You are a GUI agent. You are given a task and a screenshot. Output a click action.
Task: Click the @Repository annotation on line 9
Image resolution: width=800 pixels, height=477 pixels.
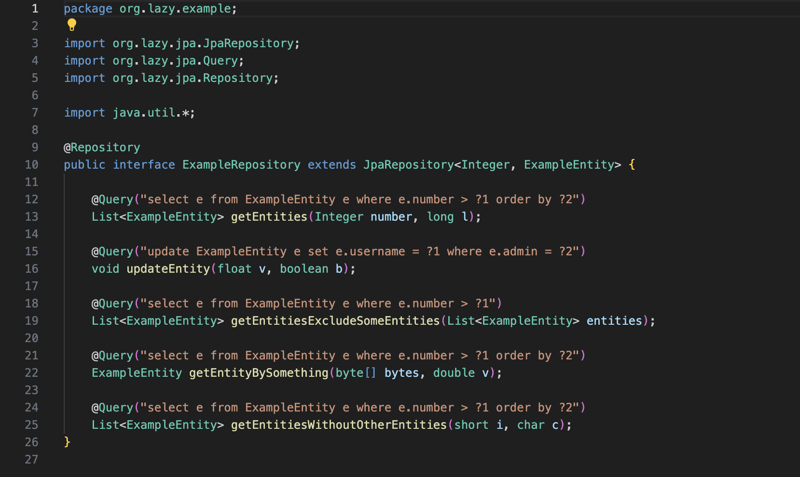click(x=102, y=147)
